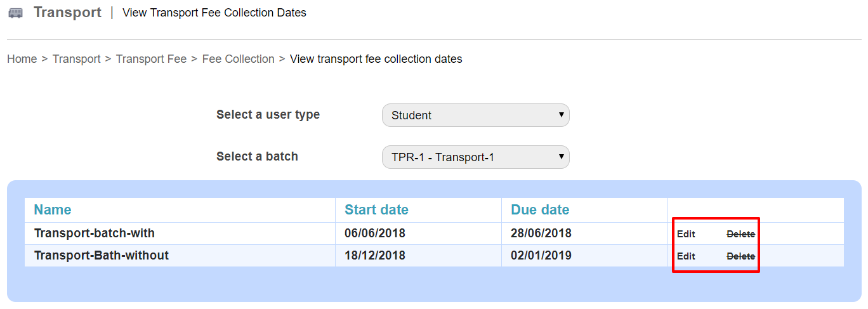
Task: Click the Transport page title
Action: (67, 13)
